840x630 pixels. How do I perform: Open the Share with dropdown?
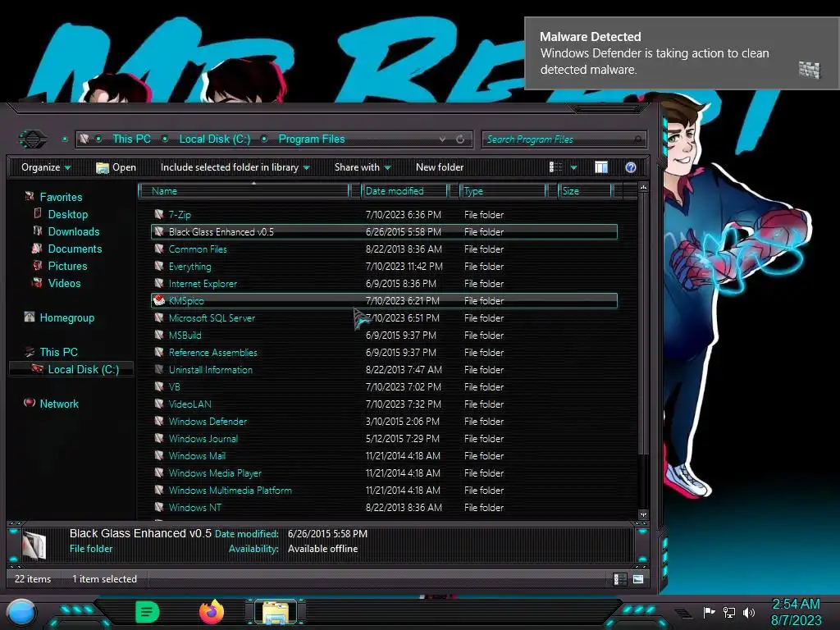(363, 167)
